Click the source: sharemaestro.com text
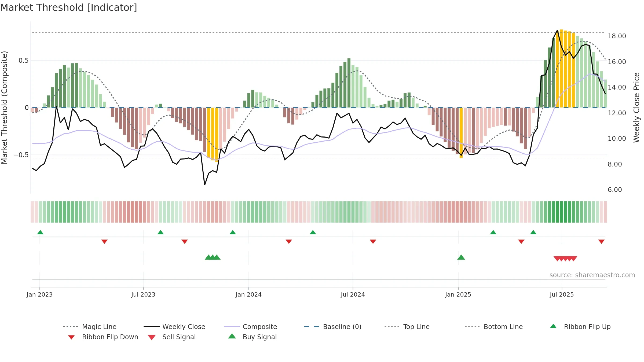The width and height of the screenshot is (644, 362). click(592, 275)
